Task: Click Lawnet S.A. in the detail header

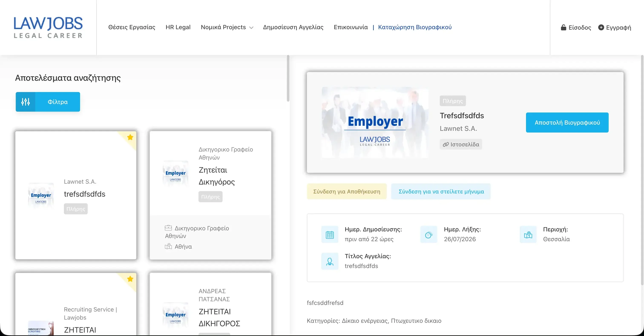Action: 458,129
